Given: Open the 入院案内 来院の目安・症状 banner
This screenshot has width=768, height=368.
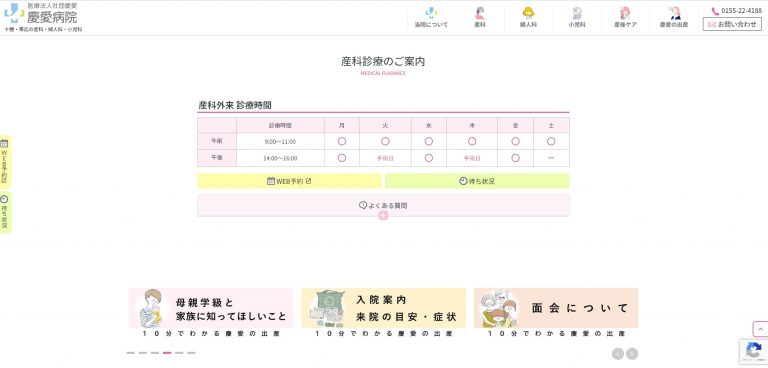Looking at the screenshot, I should (x=384, y=313).
